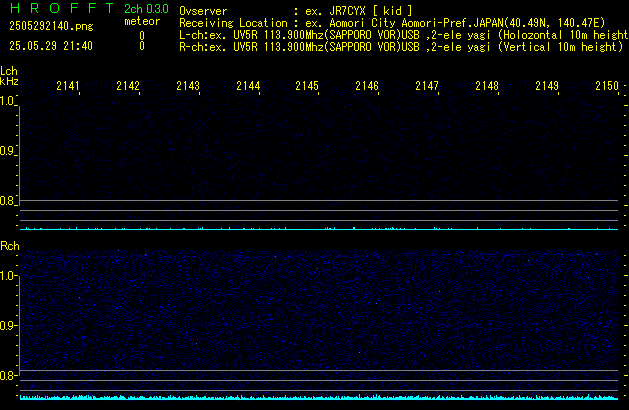Screen dimensions: 629x410
Task: Click the Rch 0.8 frequency axis label
Action: 7,375
